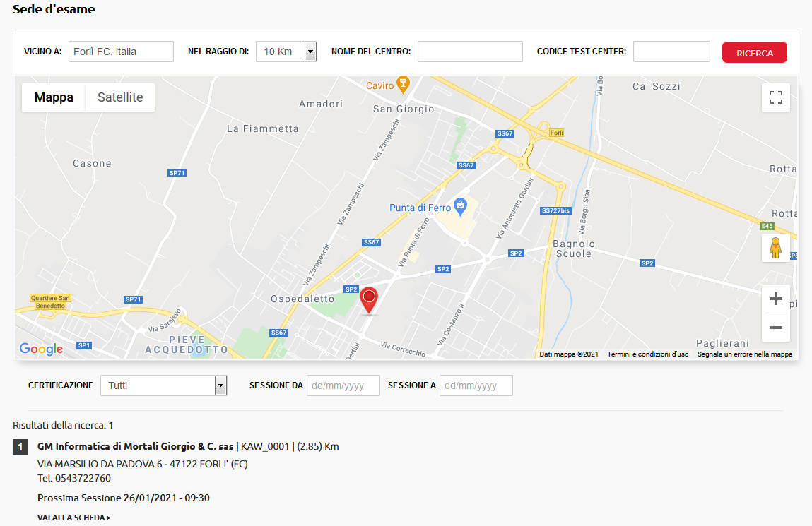Image resolution: width=812 pixels, height=526 pixels.
Task: Switch to Mappa map view
Action: (x=54, y=97)
